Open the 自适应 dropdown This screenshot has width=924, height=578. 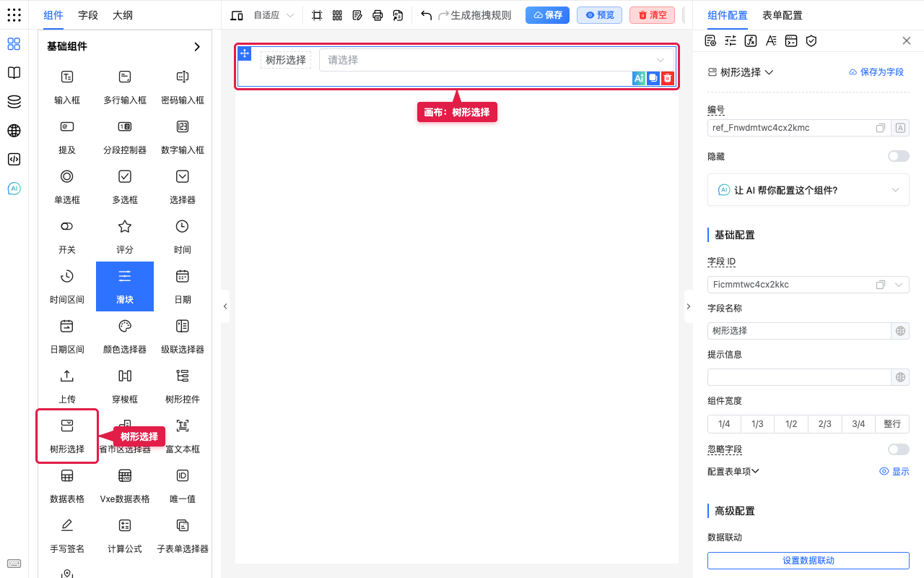click(x=274, y=15)
